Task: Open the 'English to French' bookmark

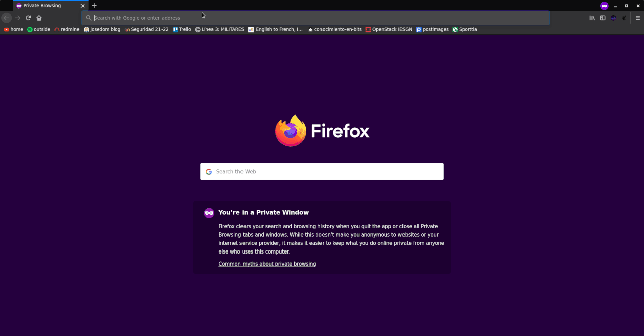Action: (276, 29)
